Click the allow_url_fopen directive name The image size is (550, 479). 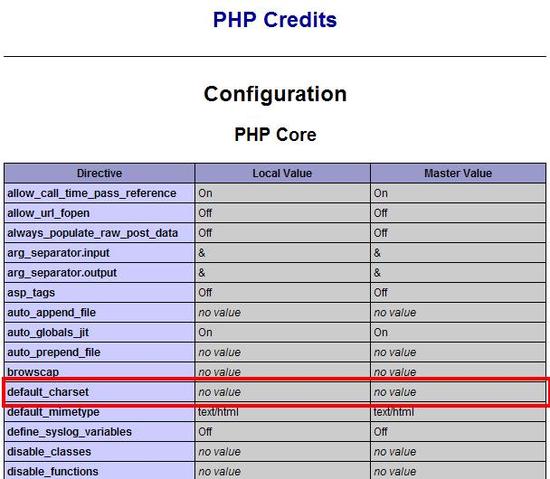[48, 213]
